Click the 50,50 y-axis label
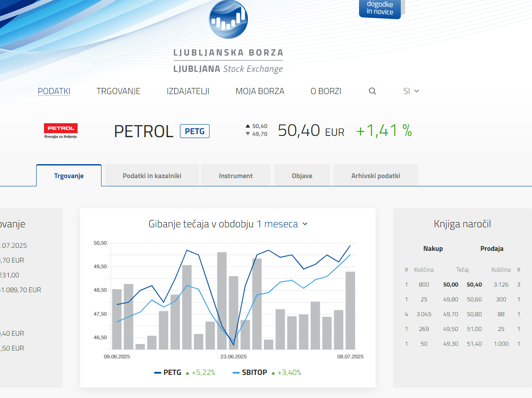Image resolution: width=532 pixels, height=398 pixels. point(100,243)
